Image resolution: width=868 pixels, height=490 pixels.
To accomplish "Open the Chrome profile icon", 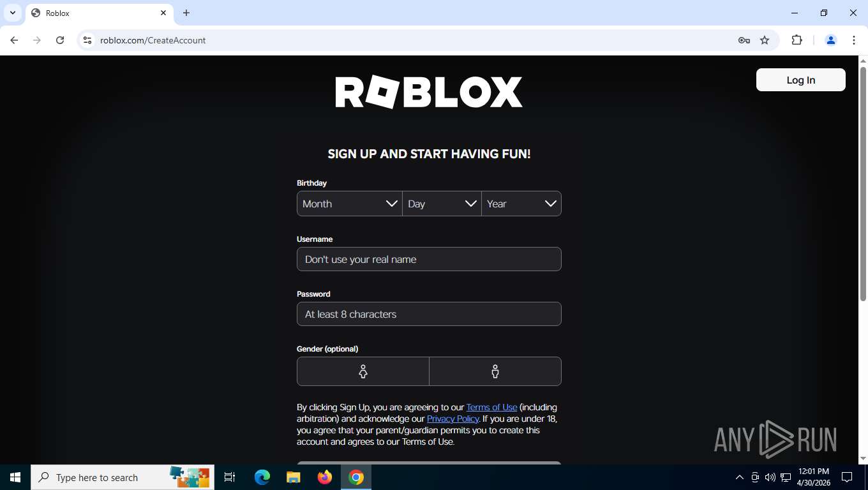I will pyautogui.click(x=831, y=40).
